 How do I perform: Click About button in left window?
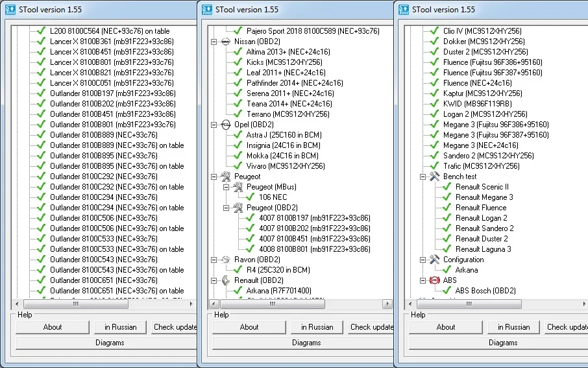[x=53, y=327]
